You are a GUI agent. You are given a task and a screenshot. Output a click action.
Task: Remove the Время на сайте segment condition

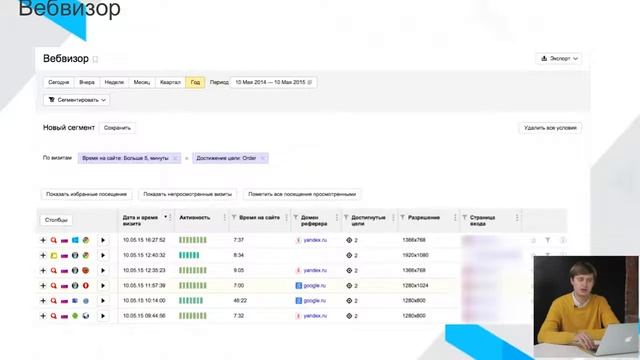click(175, 158)
